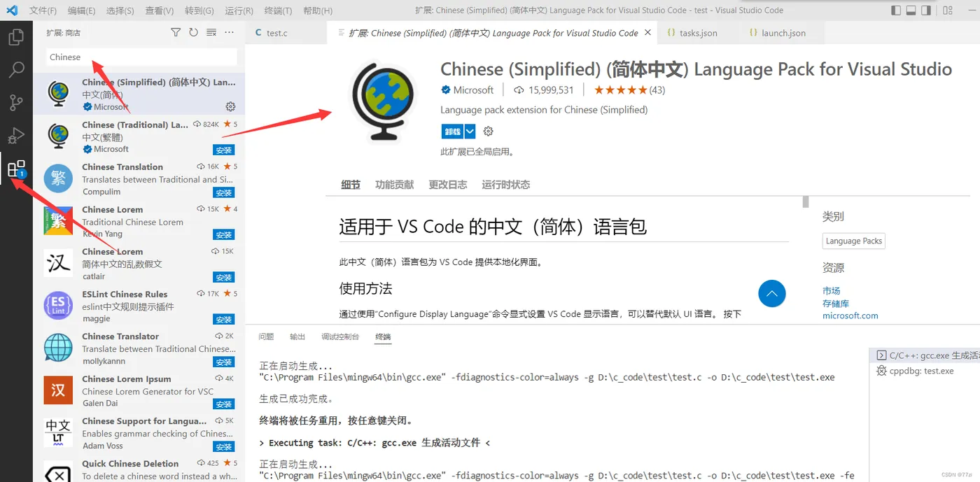Image resolution: width=980 pixels, height=482 pixels.
Task: Click the Microsoft publisher name in header
Action: pyautogui.click(x=473, y=90)
